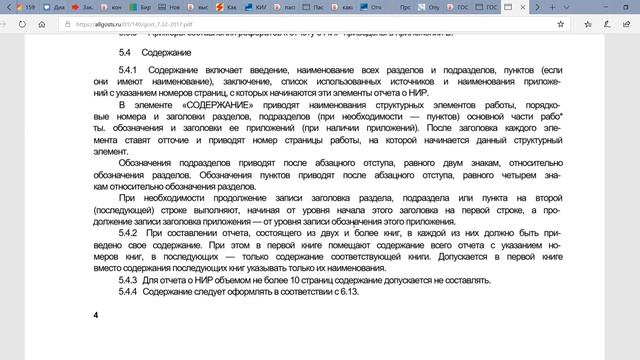Switch to the 'Зак' tab
640x360 pixels.
pyautogui.click(x=82, y=7)
